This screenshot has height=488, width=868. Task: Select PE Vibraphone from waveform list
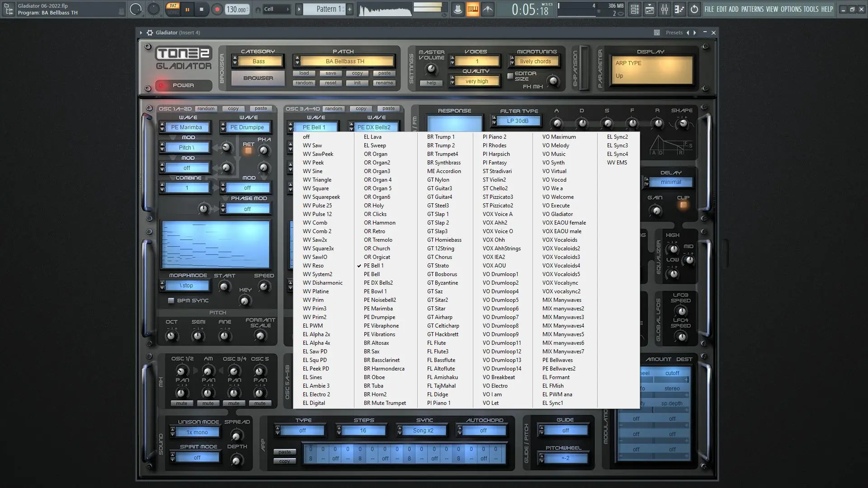click(381, 326)
